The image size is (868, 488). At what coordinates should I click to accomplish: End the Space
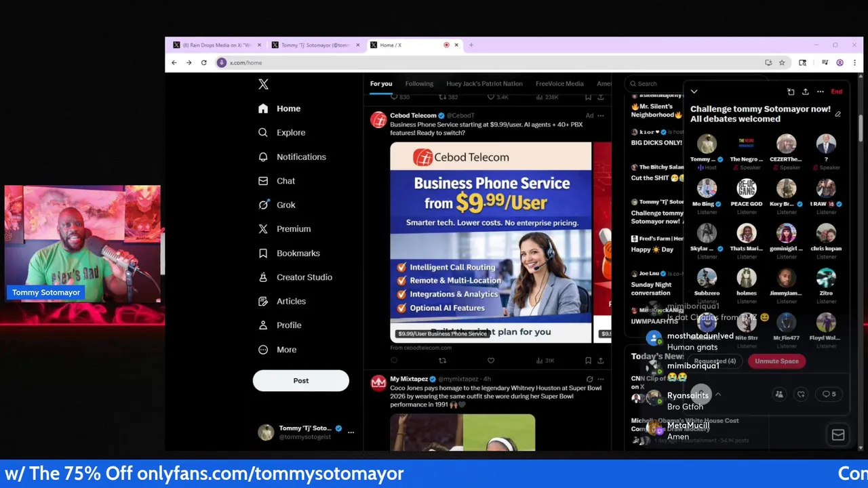pos(837,91)
